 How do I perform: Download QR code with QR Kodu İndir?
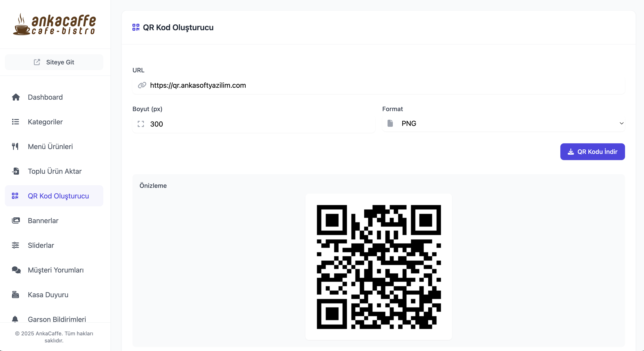(x=593, y=152)
